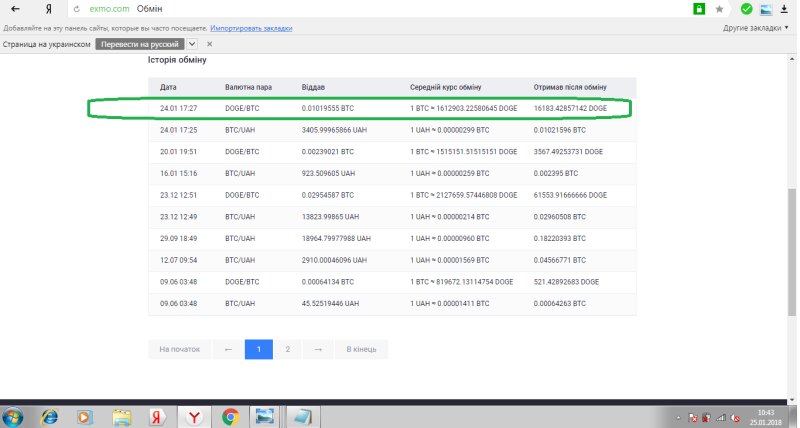The width and height of the screenshot is (800, 428).
Task: Click the 'В кінець' pagination button
Action: click(x=361, y=349)
